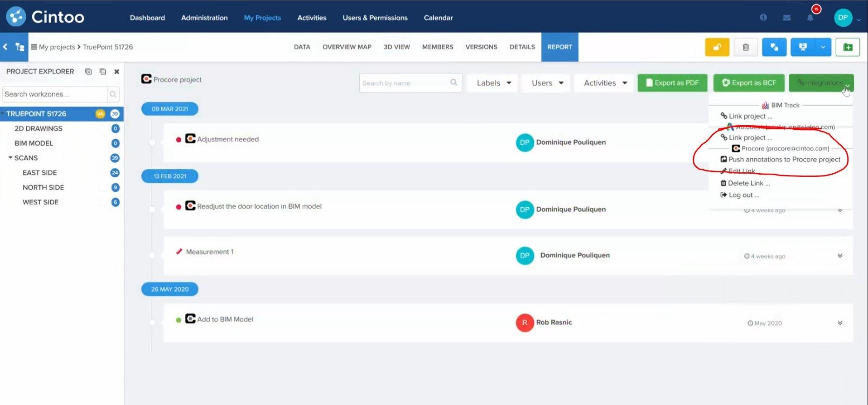Click the search workzones magnifier icon

113,94
